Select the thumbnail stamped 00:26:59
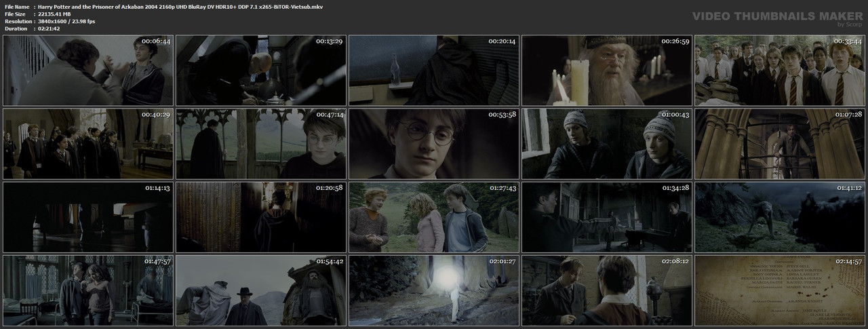 tap(607, 71)
